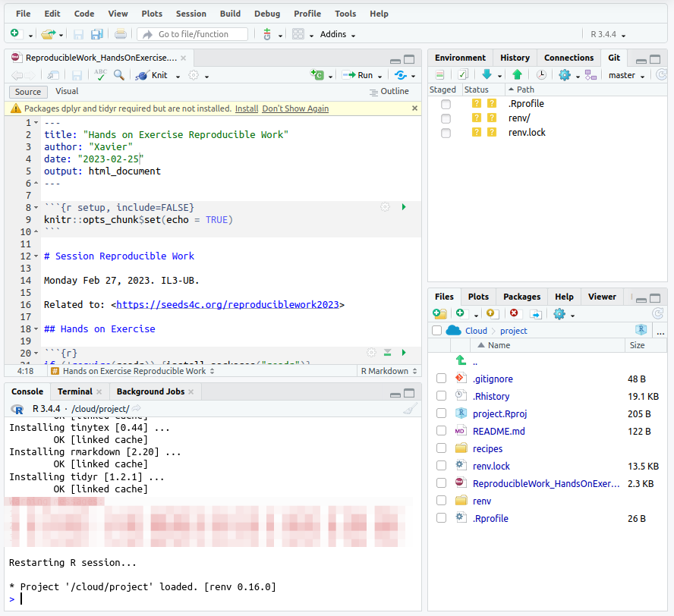This screenshot has height=616, width=674.
Task: Open ReproducibleWork_HandsOnExer... file in Files
Action: click(546, 483)
